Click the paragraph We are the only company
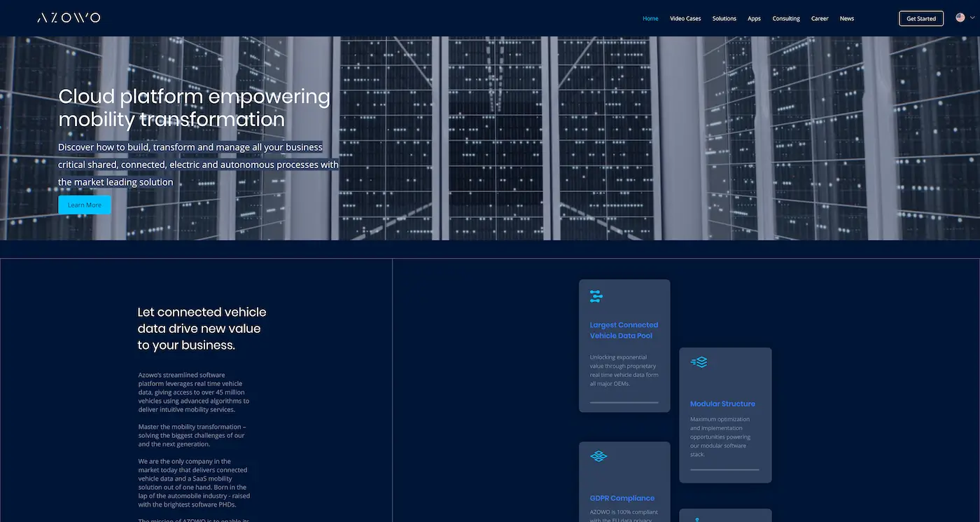Viewport: 980px width, 522px height. pos(192,483)
